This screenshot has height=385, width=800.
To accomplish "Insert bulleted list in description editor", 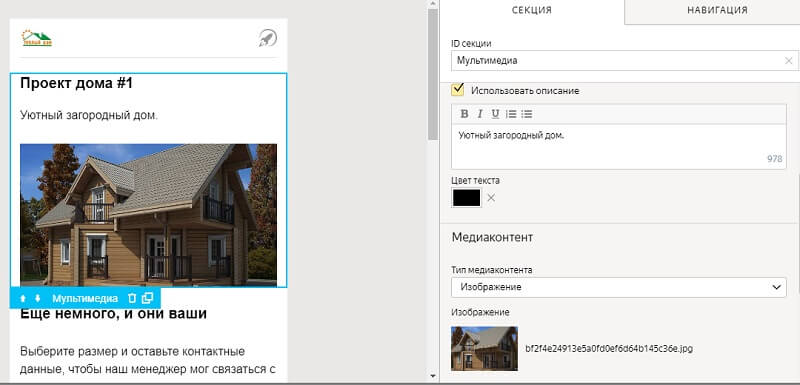I will [527, 114].
